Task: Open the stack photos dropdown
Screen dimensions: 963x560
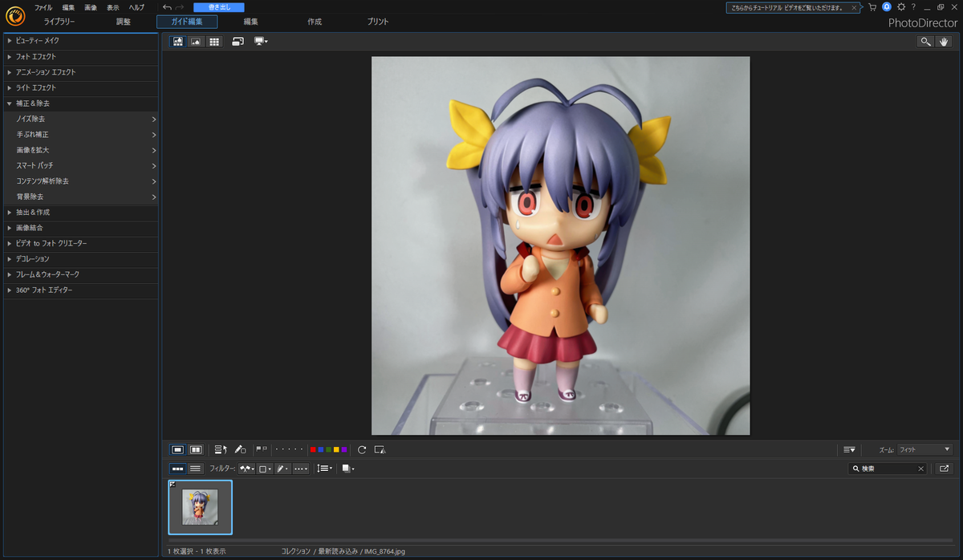Action: click(x=347, y=469)
